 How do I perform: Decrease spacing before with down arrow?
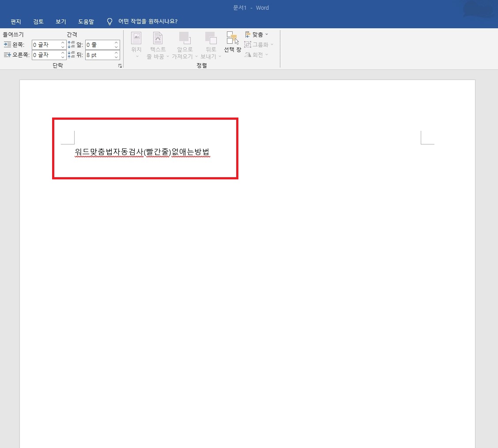(x=116, y=47)
